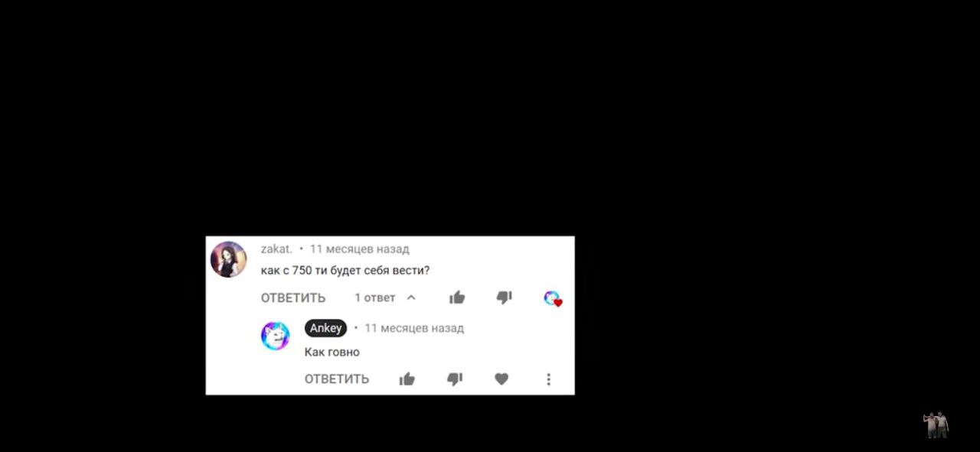Click the comment text 'как с 750 ти будет себя вести?'
The width and height of the screenshot is (980, 452).
(345, 271)
